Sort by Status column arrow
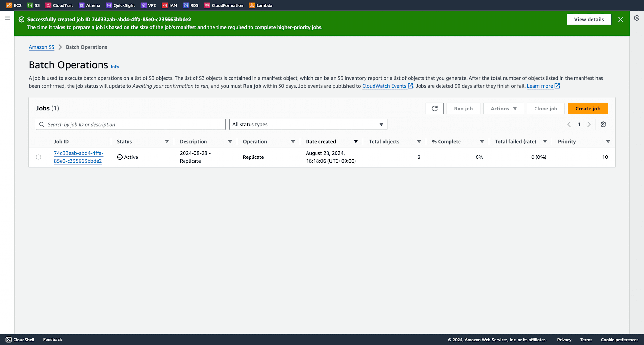The image size is (644, 345). click(x=167, y=142)
